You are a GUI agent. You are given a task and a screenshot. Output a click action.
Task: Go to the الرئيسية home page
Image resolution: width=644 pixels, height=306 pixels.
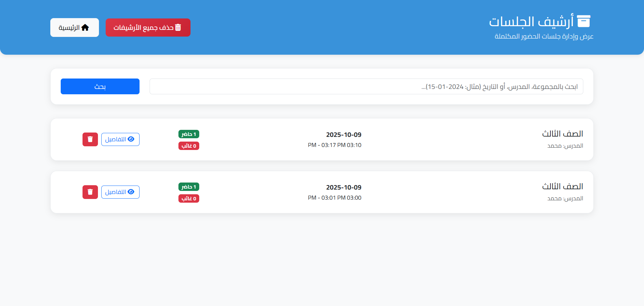[x=74, y=28]
